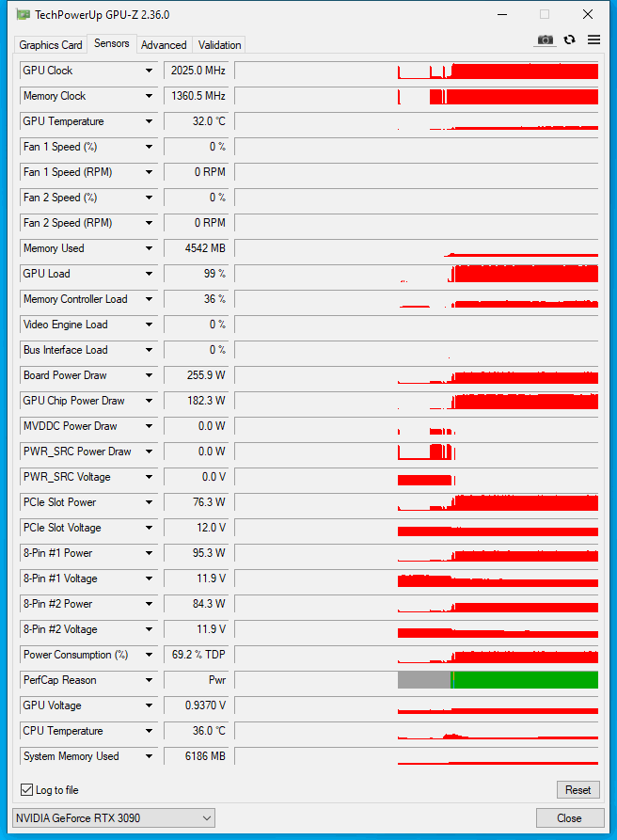Viewport: 617px width, 840px height.
Task: Open the System Memory Used dropdown
Action: pos(149,756)
